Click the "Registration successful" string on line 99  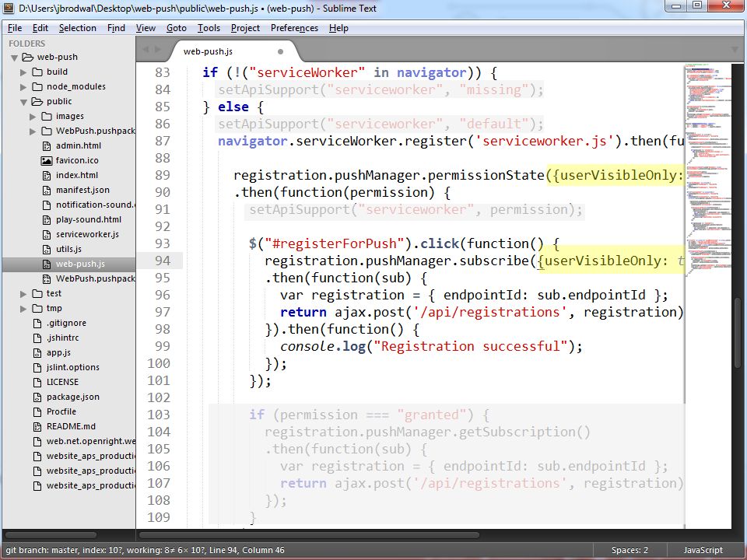click(471, 346)
